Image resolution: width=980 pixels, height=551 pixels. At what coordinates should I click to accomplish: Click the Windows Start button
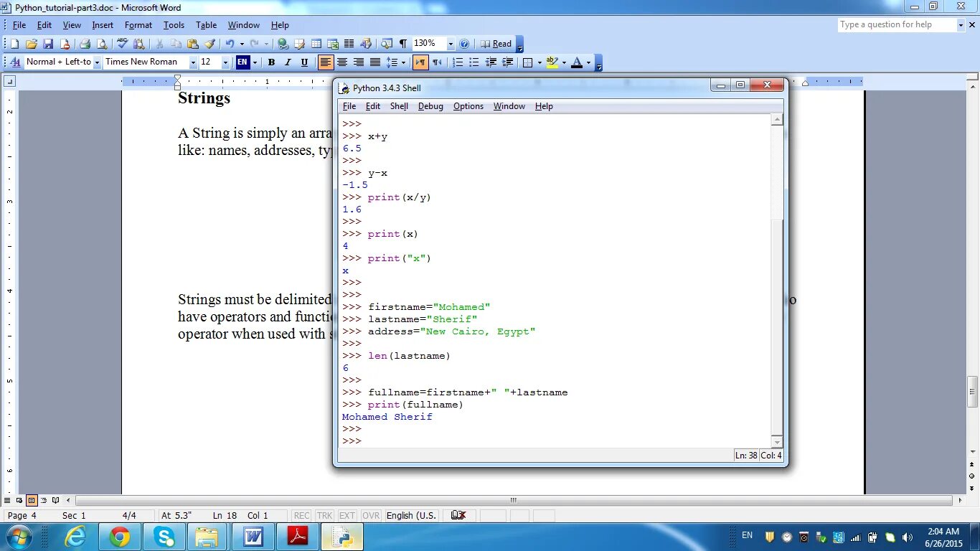(18, 537)
